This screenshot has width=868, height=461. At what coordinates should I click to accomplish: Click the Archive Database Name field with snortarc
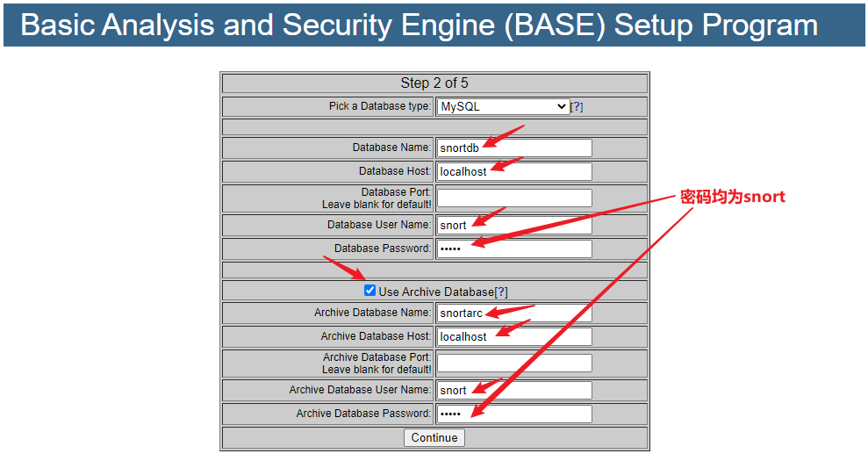tap(514, 313)
